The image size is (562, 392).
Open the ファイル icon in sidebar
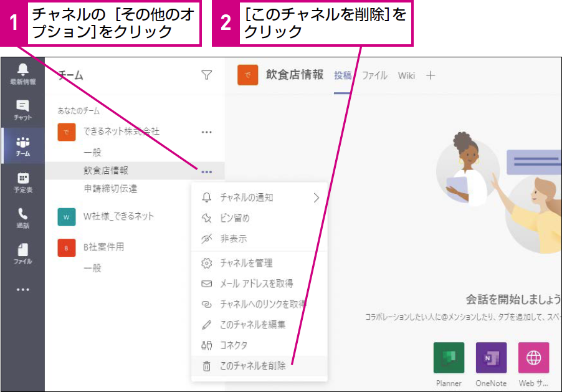(x=22, y=253)
